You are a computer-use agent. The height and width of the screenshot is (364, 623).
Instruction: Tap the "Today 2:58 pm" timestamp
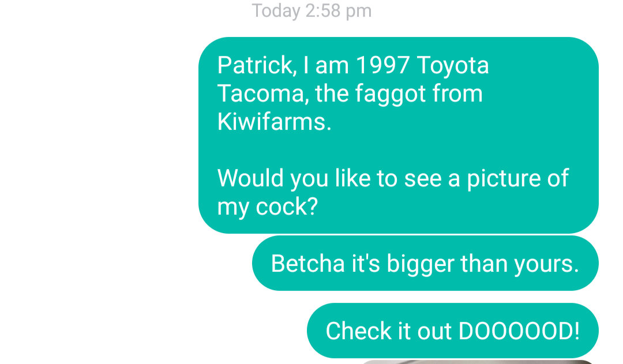pos(311,11)
